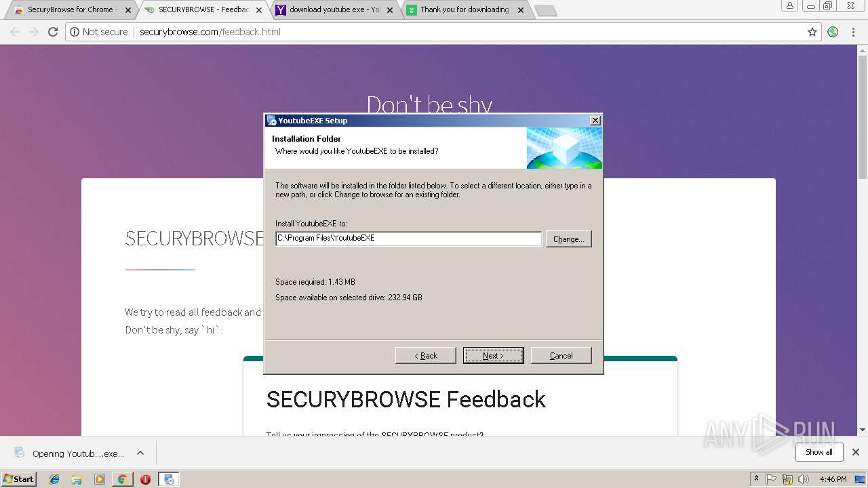Open Internet Explorer from taskbar

54,479
